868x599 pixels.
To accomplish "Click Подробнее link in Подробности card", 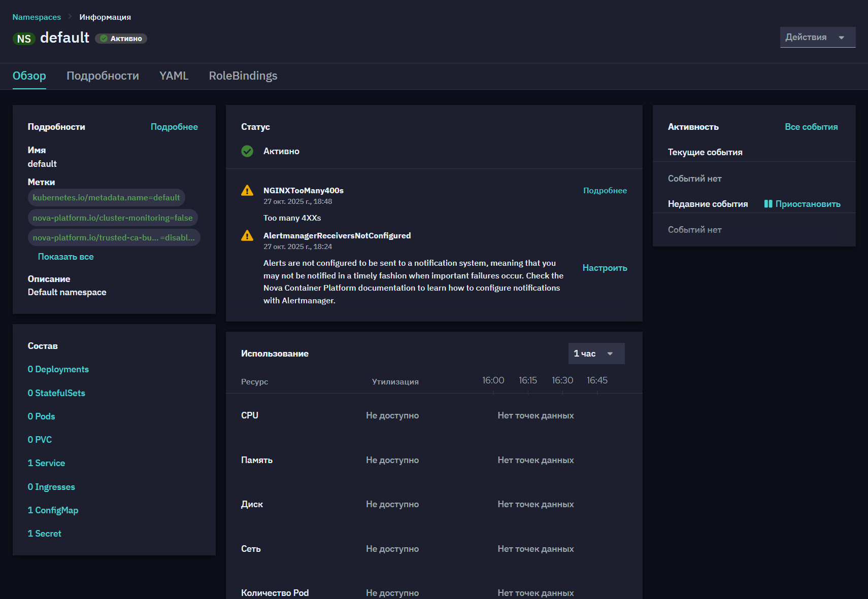I will pyautogui.click(x=174, y=127).
